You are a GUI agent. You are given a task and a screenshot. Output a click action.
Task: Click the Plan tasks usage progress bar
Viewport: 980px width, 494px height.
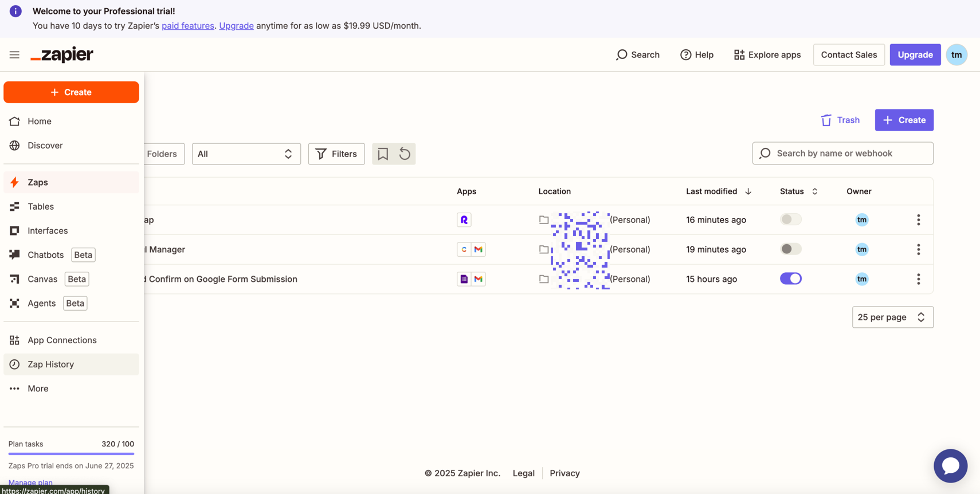click(71, 454)
